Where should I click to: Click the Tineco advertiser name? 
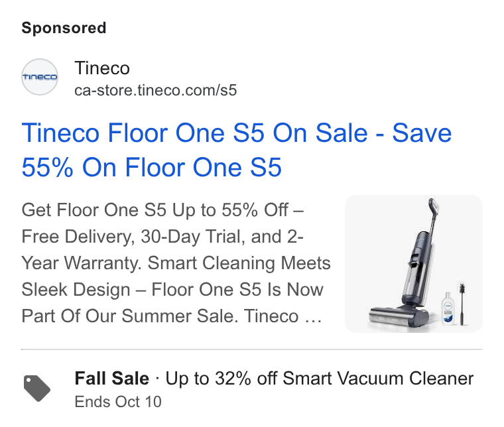point(102,68)
